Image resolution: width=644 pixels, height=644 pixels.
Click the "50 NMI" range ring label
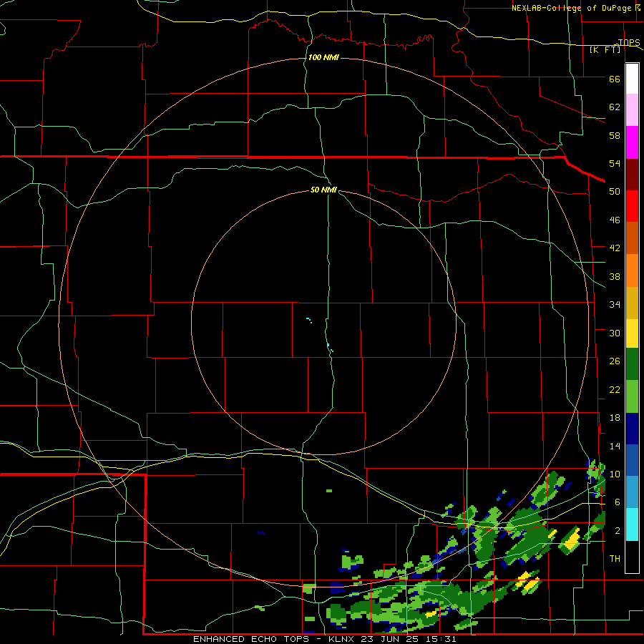(x=323, y=190)
